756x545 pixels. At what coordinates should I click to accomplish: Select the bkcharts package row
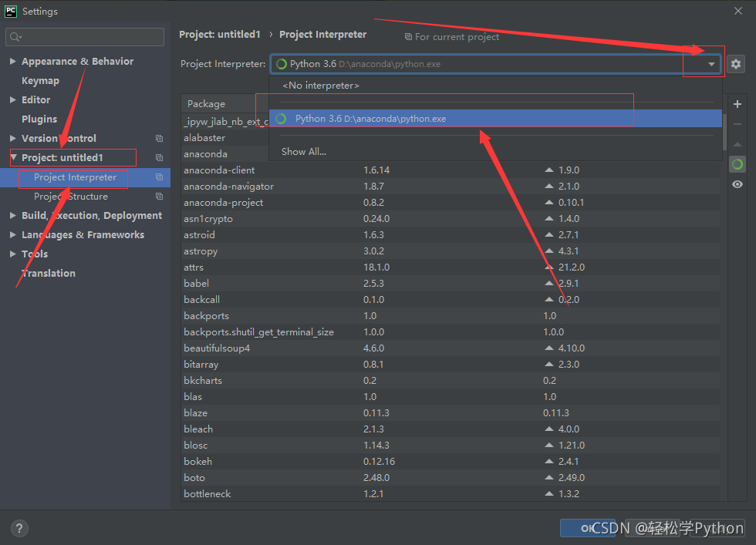click(451, 381)
